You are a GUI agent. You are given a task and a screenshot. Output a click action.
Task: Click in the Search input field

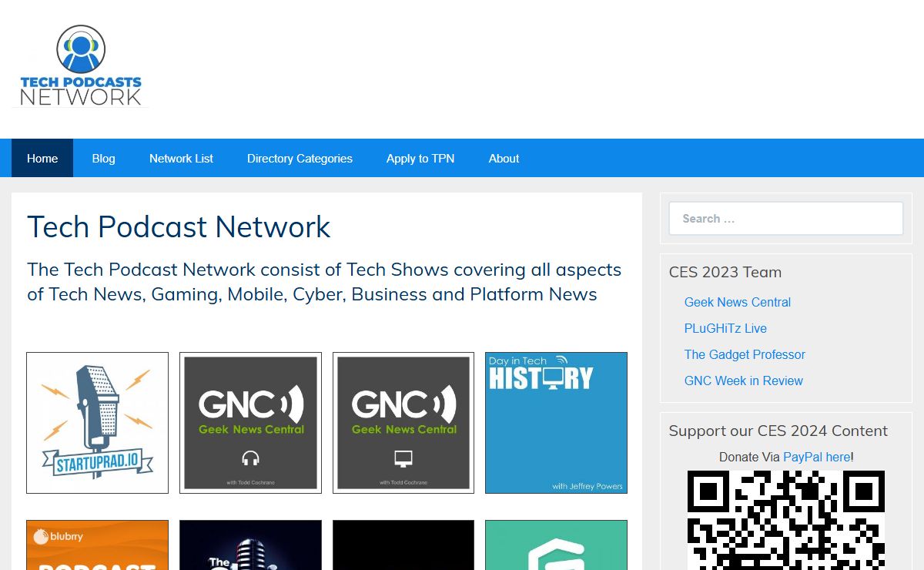tap(785, 219)
